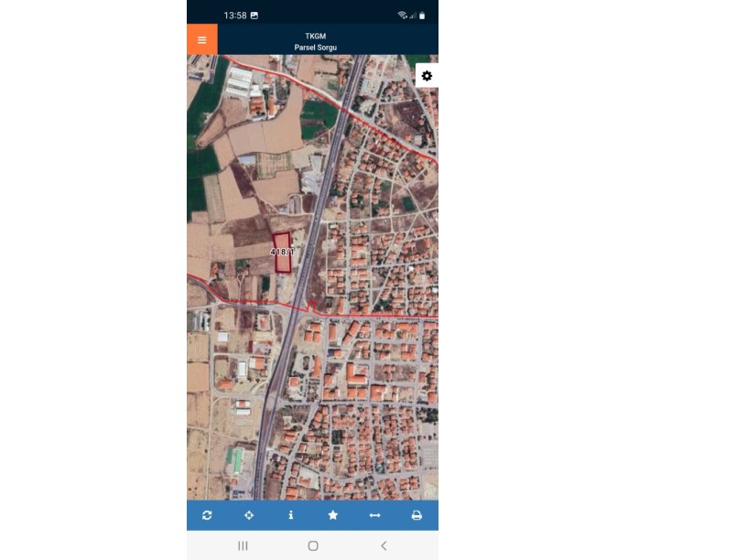The width and height of the screenshot is (747, 560).
Task: Open map settings gear icon
Action: (427, 76)
